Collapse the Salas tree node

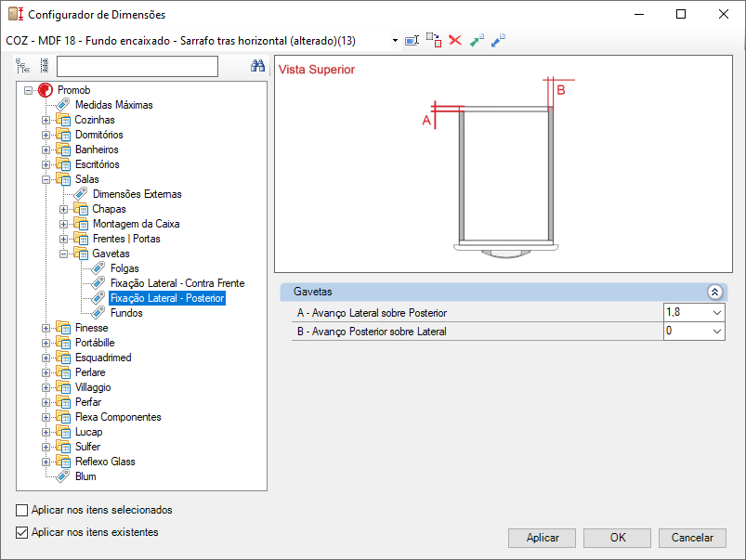46,179
